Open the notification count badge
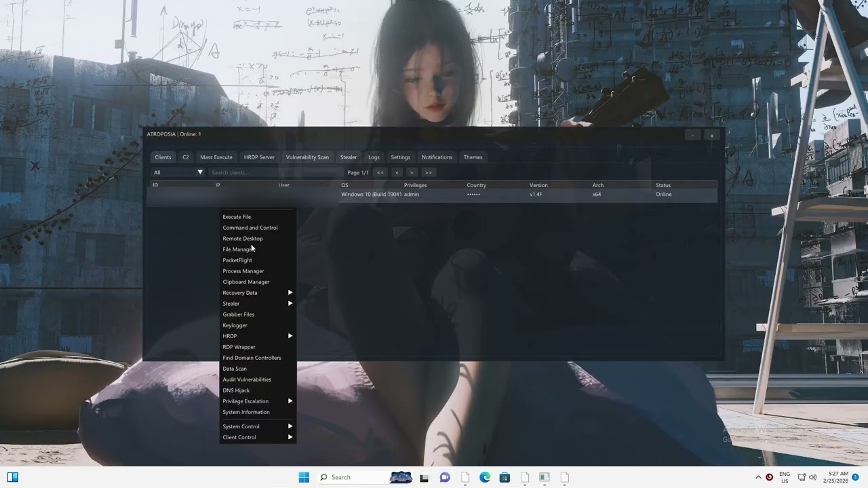 click(856, 477)
